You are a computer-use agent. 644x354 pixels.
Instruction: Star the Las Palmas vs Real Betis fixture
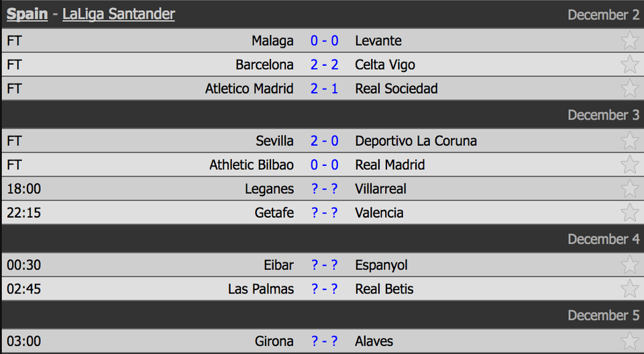(629, 288)
